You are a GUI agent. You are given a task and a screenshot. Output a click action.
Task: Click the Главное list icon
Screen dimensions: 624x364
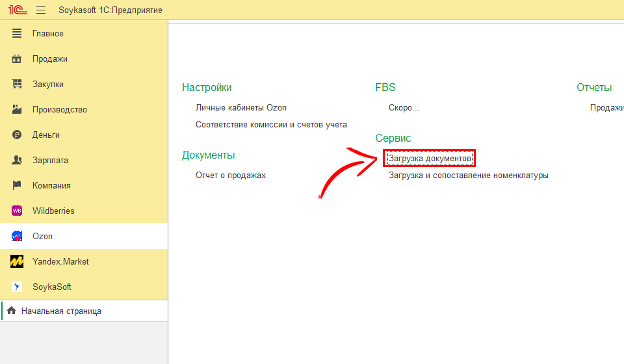pyautogui.click(x=17, y=33)
